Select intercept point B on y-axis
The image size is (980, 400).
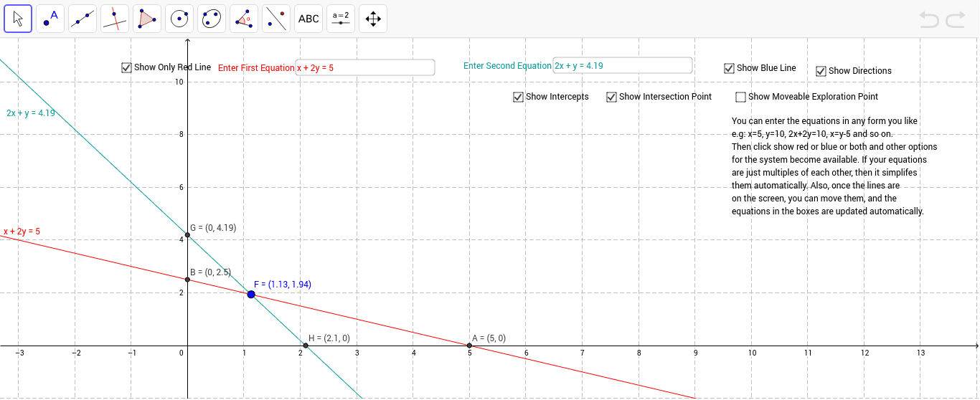pyautogui.click(x=187, y=280)
